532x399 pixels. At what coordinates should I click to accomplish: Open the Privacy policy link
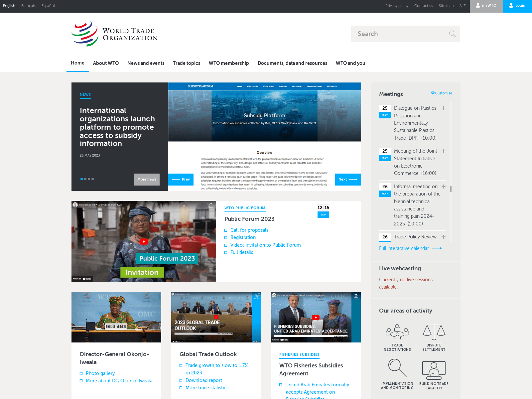397,6
